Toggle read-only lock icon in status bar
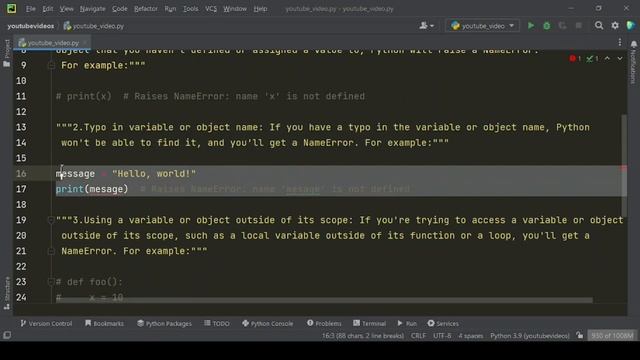The height and width of the screenshot is (360, 640). [580, 336]
